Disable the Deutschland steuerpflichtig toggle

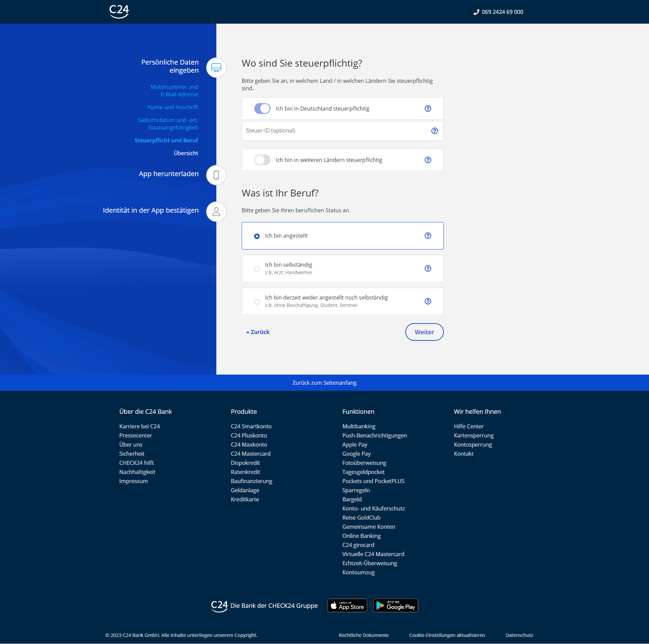click(262, 109)
